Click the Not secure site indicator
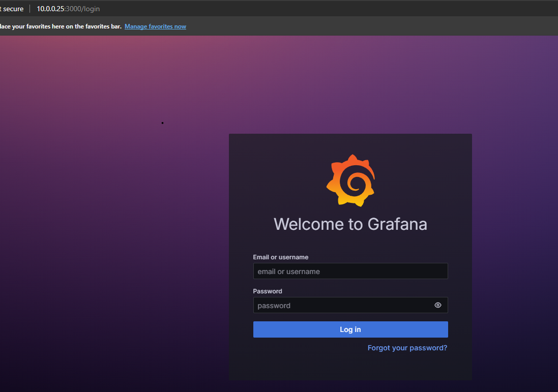This screenshot has width=558, height=392. tap(12, 9)
